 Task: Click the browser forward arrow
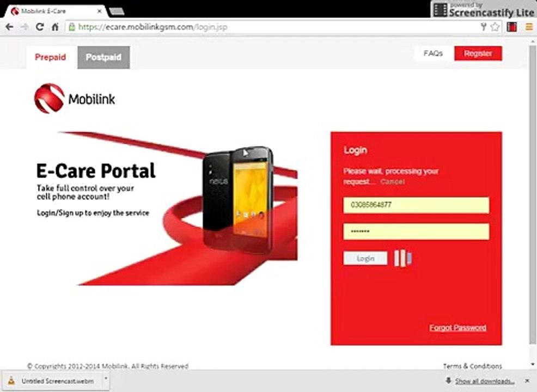coord(25,27)
